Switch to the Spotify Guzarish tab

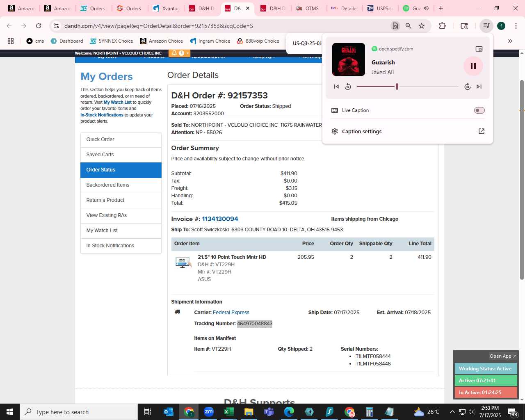point(411,8)
